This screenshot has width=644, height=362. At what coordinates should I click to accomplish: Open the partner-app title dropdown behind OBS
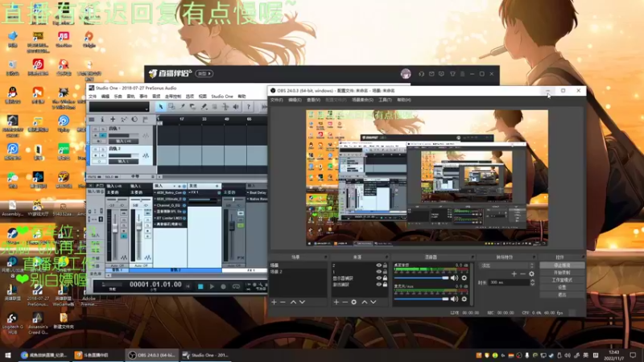[x=204, y=73]
